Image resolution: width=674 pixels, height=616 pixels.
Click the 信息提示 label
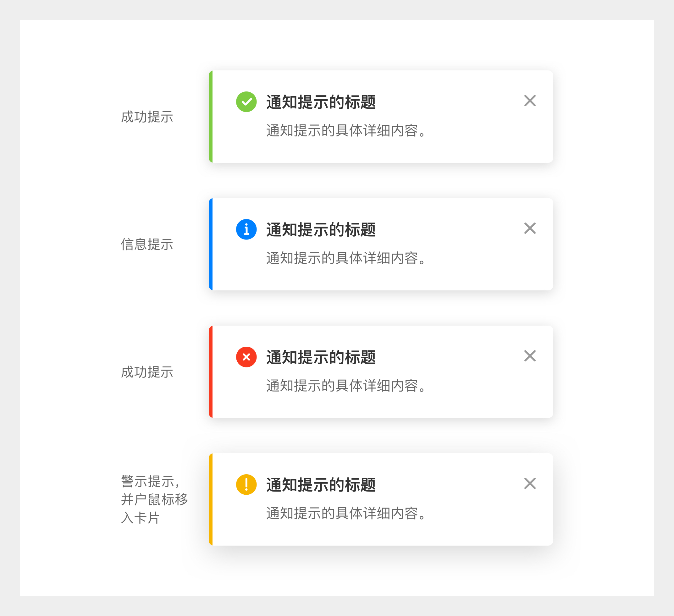click(147, 244)
